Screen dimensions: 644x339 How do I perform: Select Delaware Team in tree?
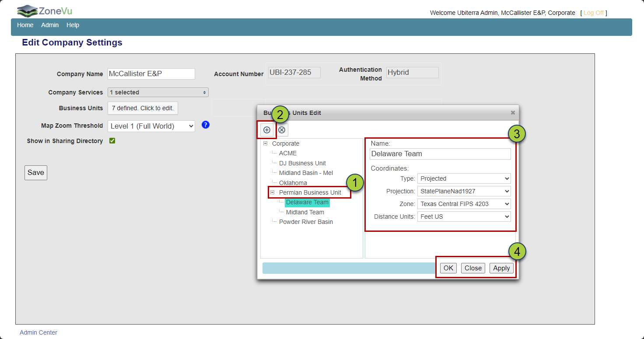click(307, 202)
